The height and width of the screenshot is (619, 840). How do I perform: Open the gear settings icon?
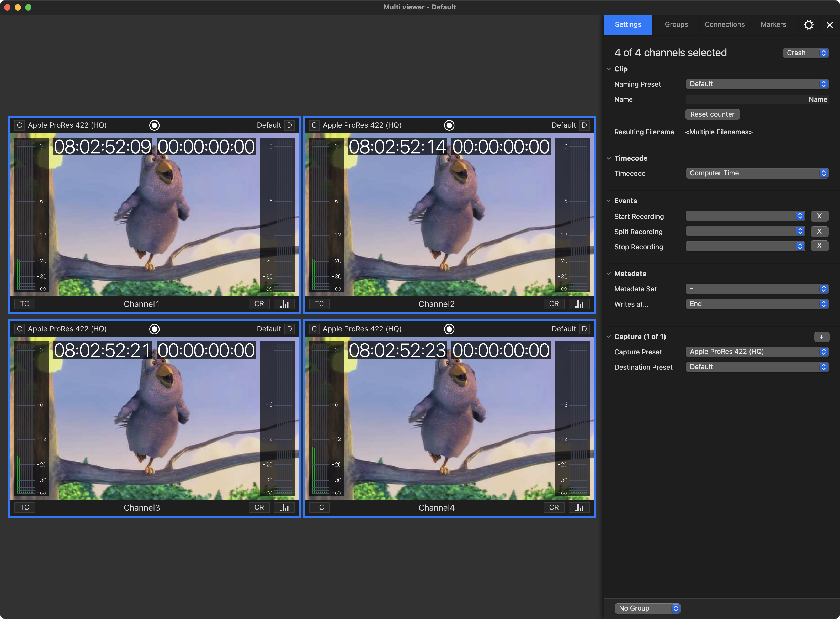809,25
